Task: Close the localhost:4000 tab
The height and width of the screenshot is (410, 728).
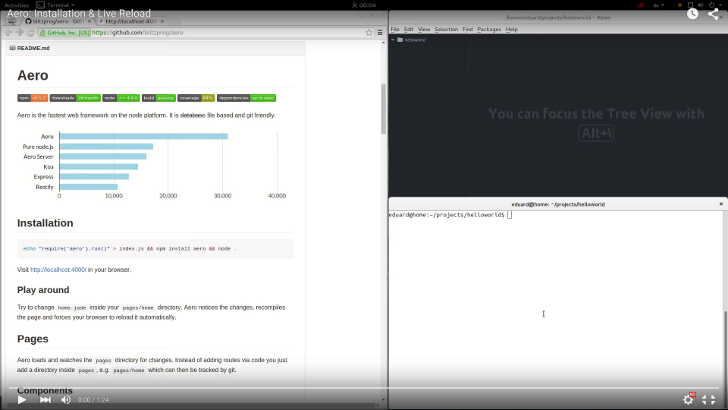Action: tap(162, 21)
